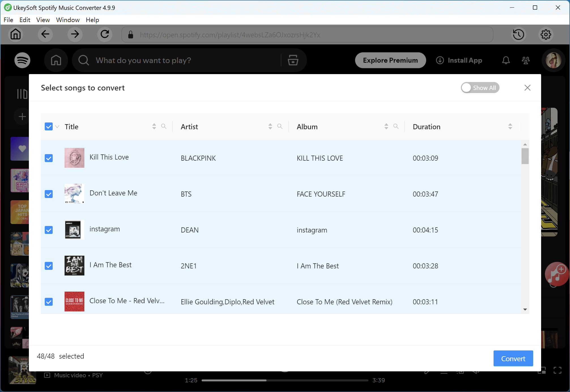Enable the Show All toggle
The width and height of the screenshot is (570, 392).
[480, 88]
